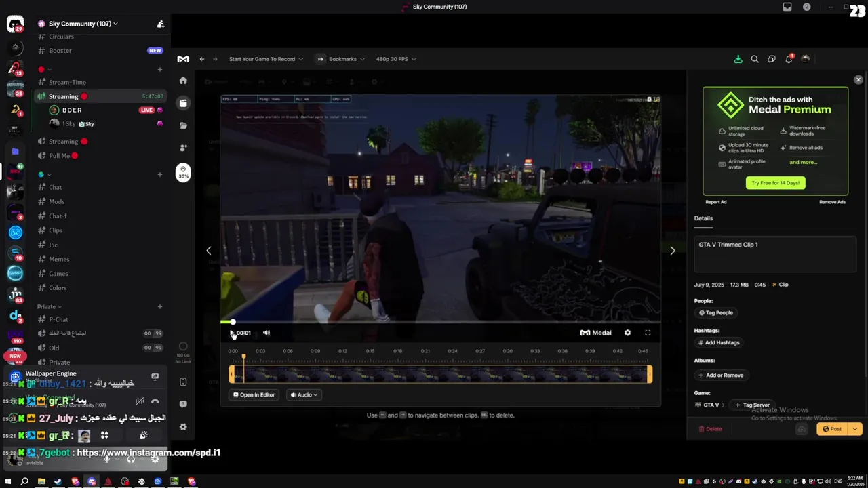The width and height of the screenshot is (868, 488).
Task: Open search in Medal header
Action: 755,59
